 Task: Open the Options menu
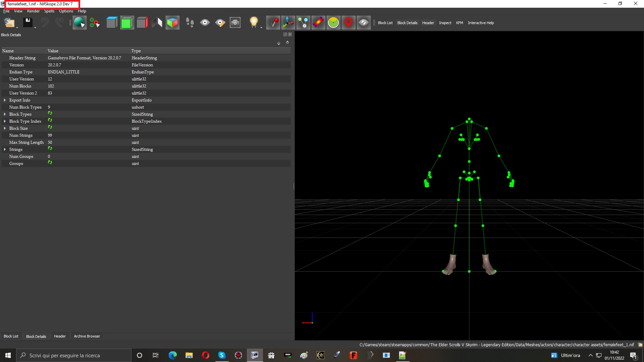66,11
